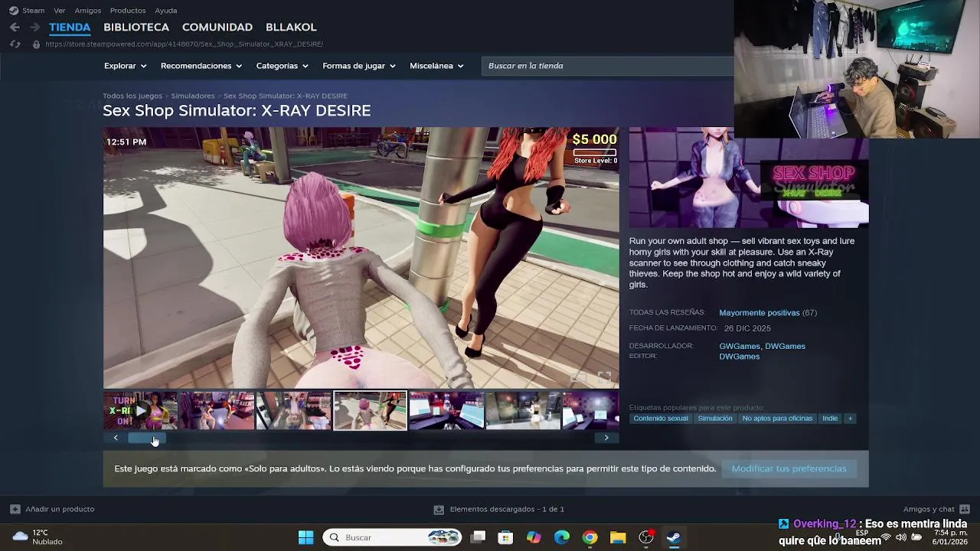Image resolution: width=980 pixels, height=551 pixels.
Task: Select the sixth screenshot thumbnail
Action: point(523,411)
